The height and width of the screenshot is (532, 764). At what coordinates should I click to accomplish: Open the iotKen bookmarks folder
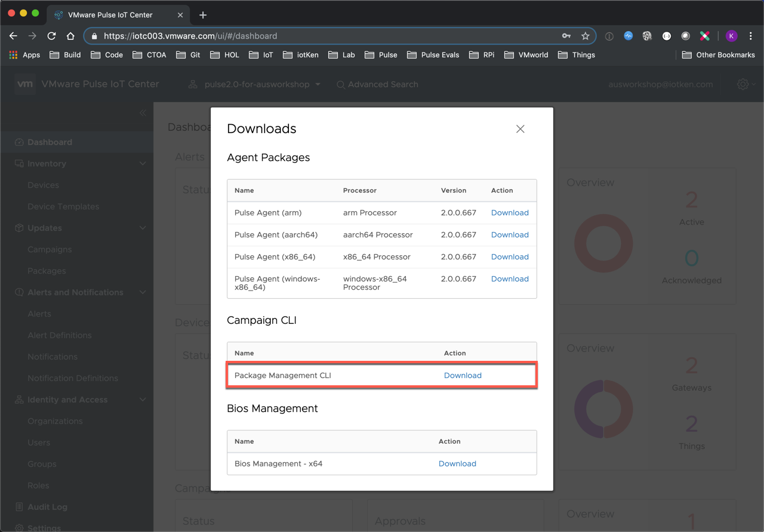[x=300, y=55]
